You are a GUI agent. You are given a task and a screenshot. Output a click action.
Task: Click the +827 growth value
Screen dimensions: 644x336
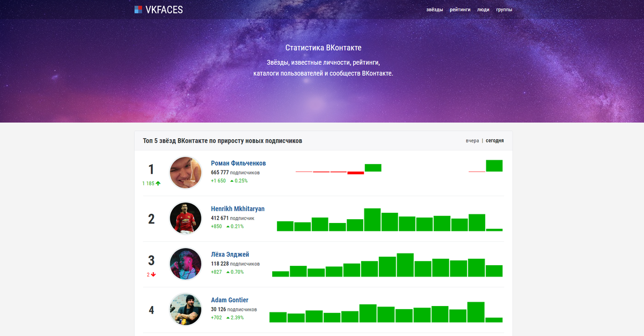point(216,272)
